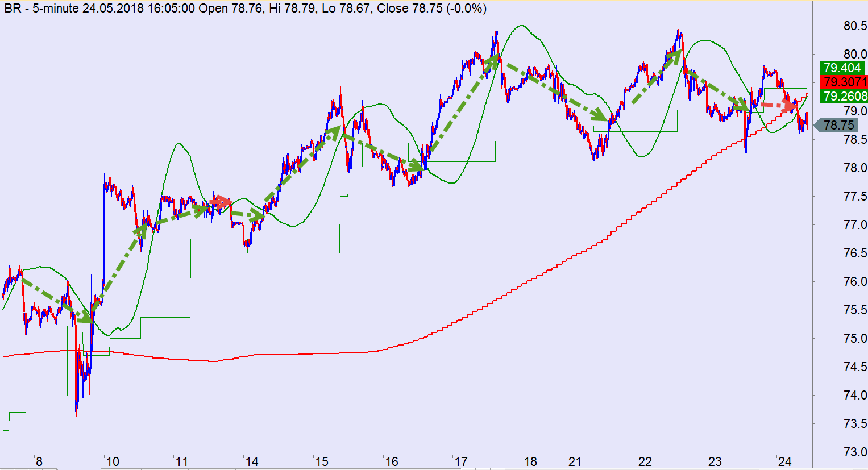Click the green 79.404 price label

click(x=842, y=68)
